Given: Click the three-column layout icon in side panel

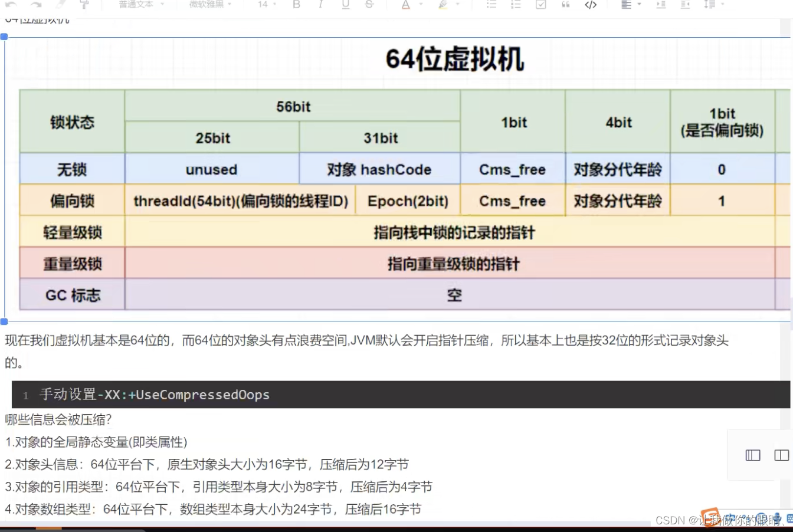Looking at the screenshot, I should pos(753,455).
